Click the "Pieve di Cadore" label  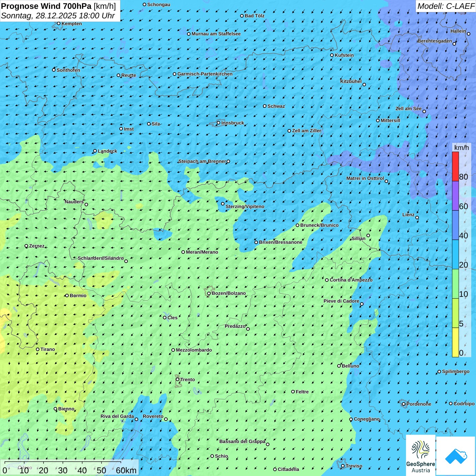coord(341,301)
